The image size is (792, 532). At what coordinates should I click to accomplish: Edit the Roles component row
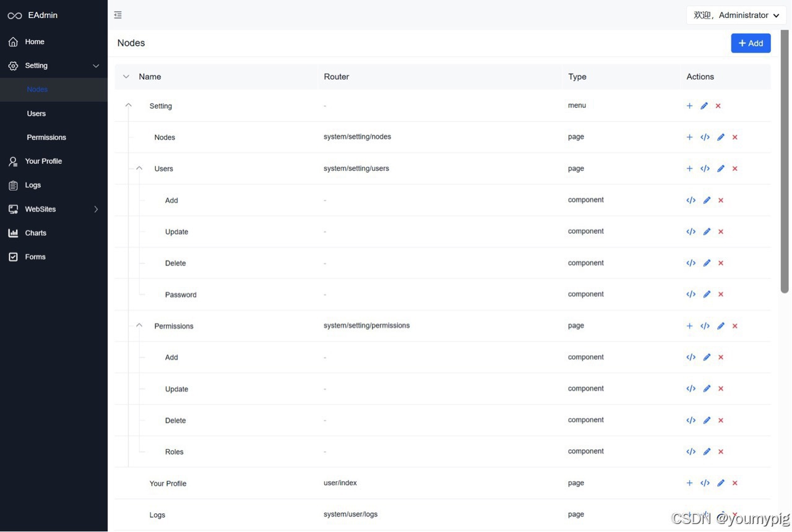click(x=707, y=452)
